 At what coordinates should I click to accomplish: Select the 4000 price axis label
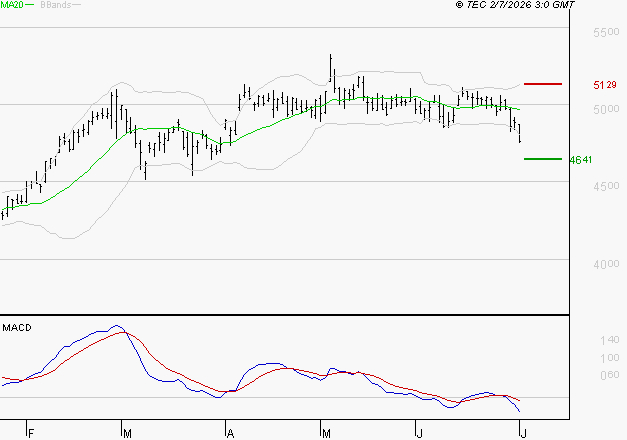coord(606,264)
